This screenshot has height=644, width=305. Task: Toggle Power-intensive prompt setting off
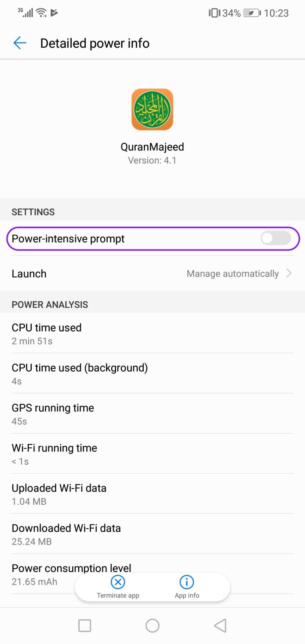[276, 238]
